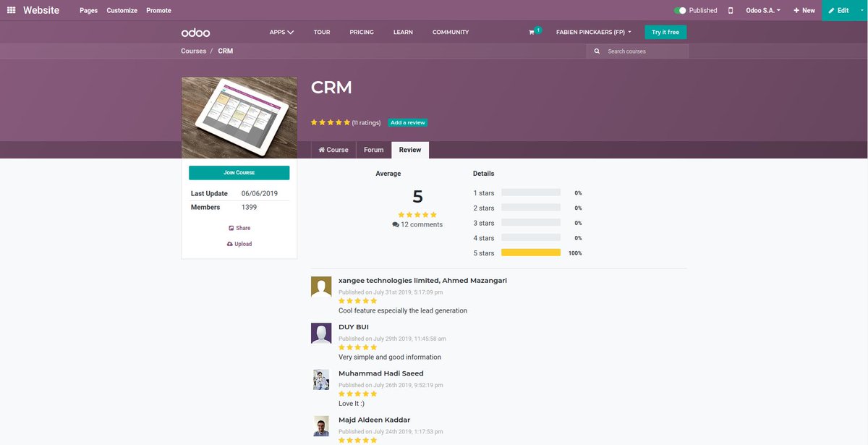Click the Upload link
The image size is (868, 445).
tap(239, 244)
